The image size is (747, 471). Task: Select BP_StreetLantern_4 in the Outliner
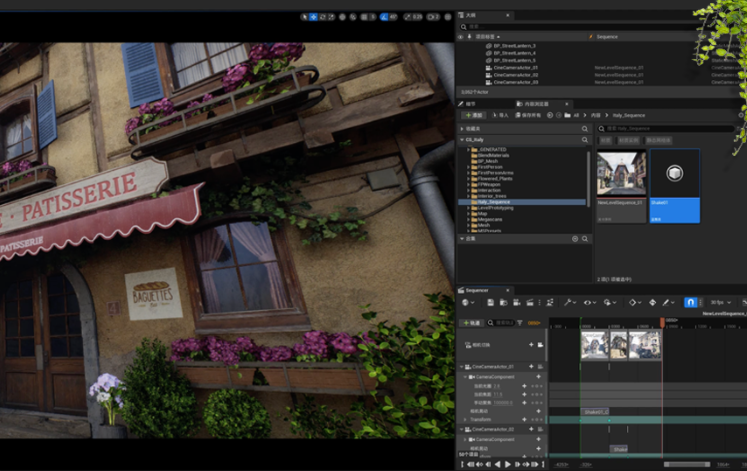[515, 53]
